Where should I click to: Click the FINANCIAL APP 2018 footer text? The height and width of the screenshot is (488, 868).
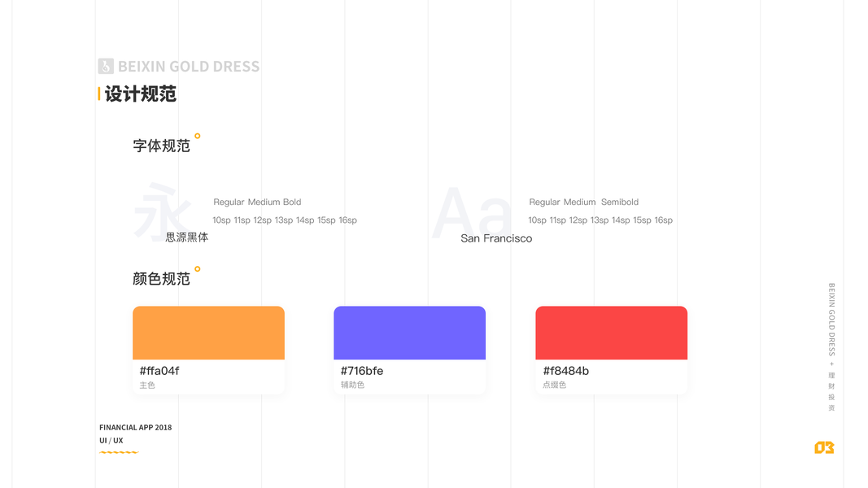coord(135,427)
